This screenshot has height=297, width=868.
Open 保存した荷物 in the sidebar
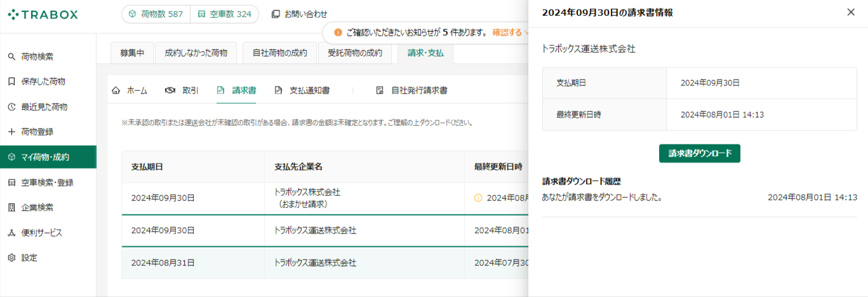[x=48, y=81]
